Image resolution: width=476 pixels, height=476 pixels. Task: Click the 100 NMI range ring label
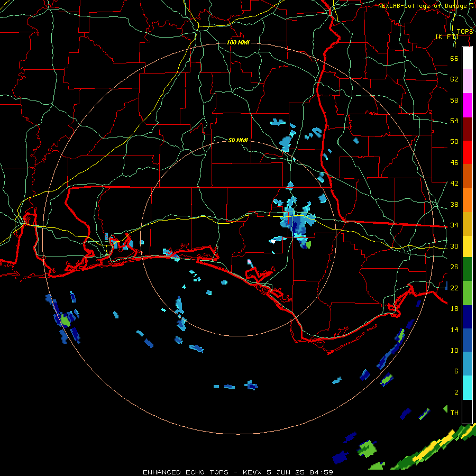tap(238, 42)
